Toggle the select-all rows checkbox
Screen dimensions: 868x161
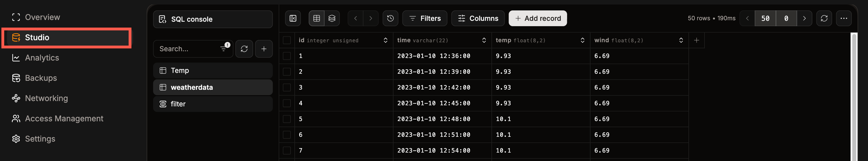coord(287,41)
